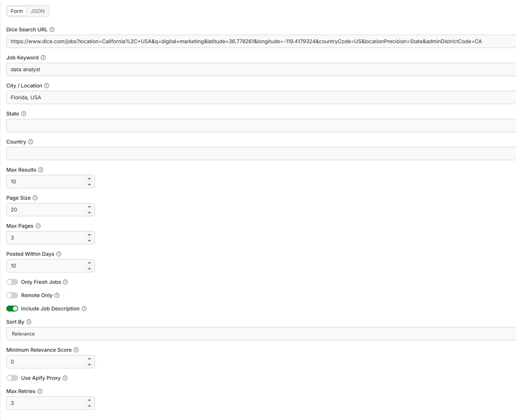
Task: Open help tooltip for Dice Search URL
Action: [x=52, y=30]
